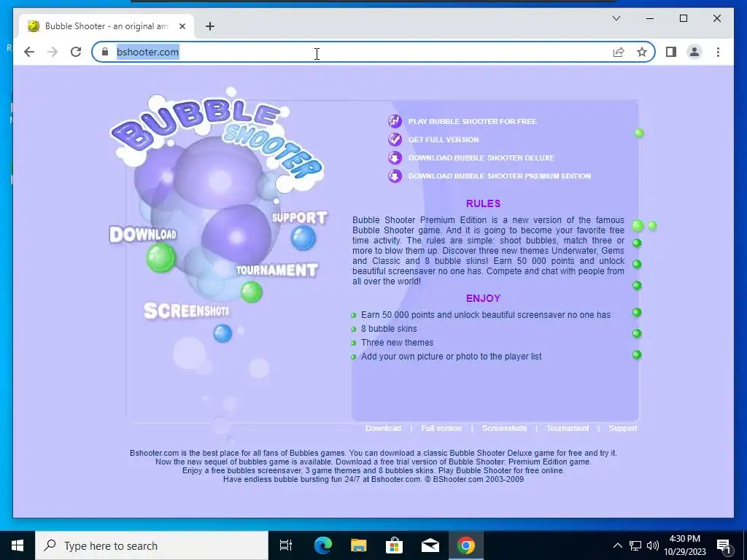Click the ENJOY heading
Viewport: 747px width, 560px height.
point(483,298)
